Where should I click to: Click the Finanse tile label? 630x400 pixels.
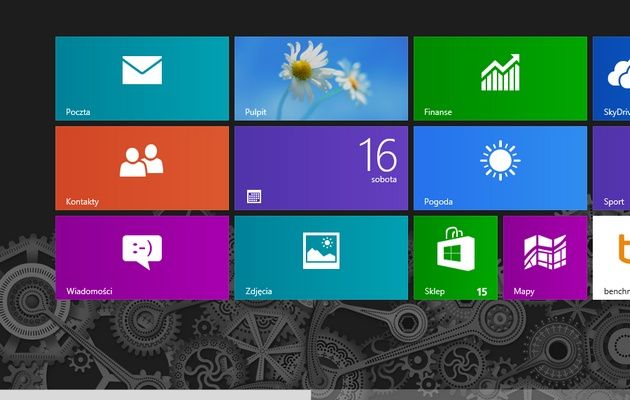click(x=438, y=112)
